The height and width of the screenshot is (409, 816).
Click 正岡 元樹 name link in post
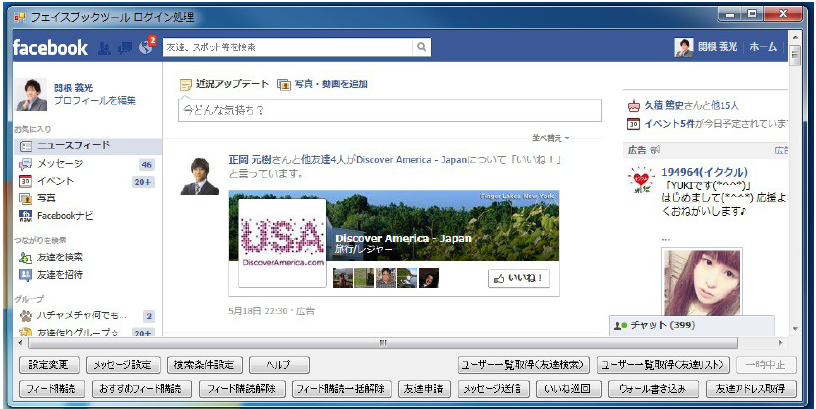[248, 160]
